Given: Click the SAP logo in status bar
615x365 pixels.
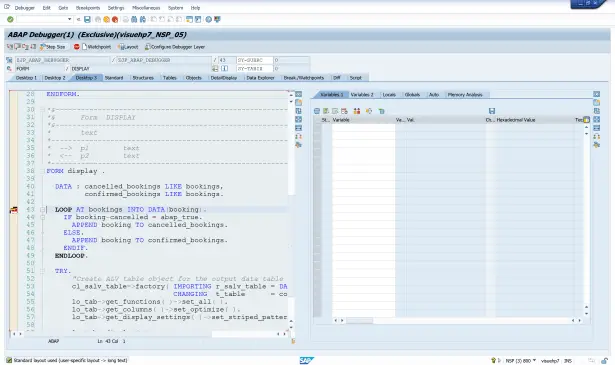Looking at the screenshot, I should point(306,360).
